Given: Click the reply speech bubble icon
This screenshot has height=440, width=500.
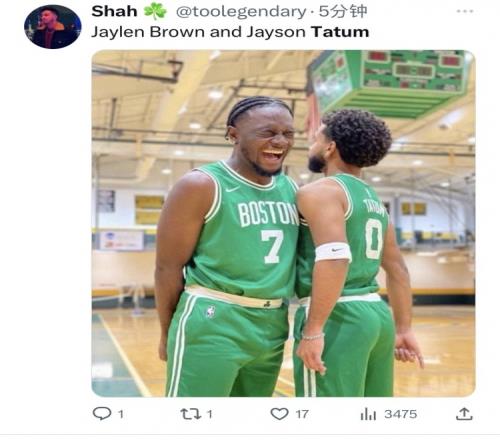Looking at the screenshot, I should pyautogui.click(x=102, y=414).
